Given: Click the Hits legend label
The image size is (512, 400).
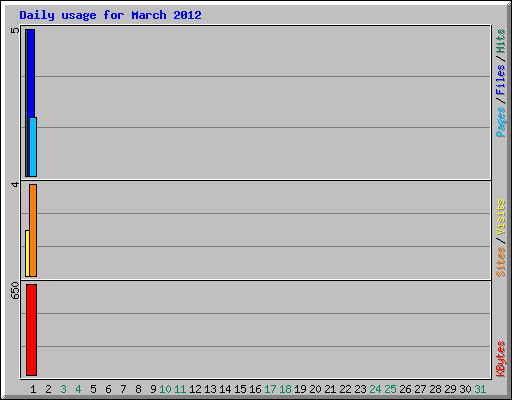Looking at the screenshot, I should pyautogui.click(x=500, y=41).
